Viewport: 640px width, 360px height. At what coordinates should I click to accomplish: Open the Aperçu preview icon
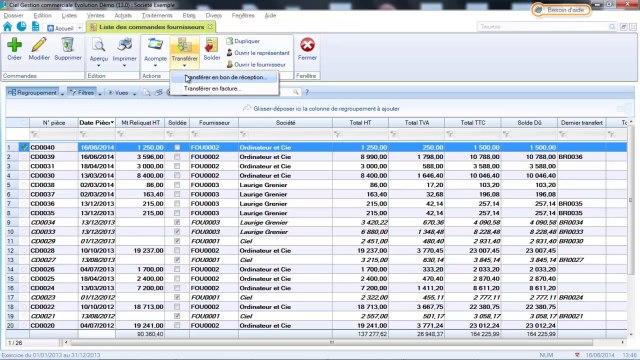point(99,45)
